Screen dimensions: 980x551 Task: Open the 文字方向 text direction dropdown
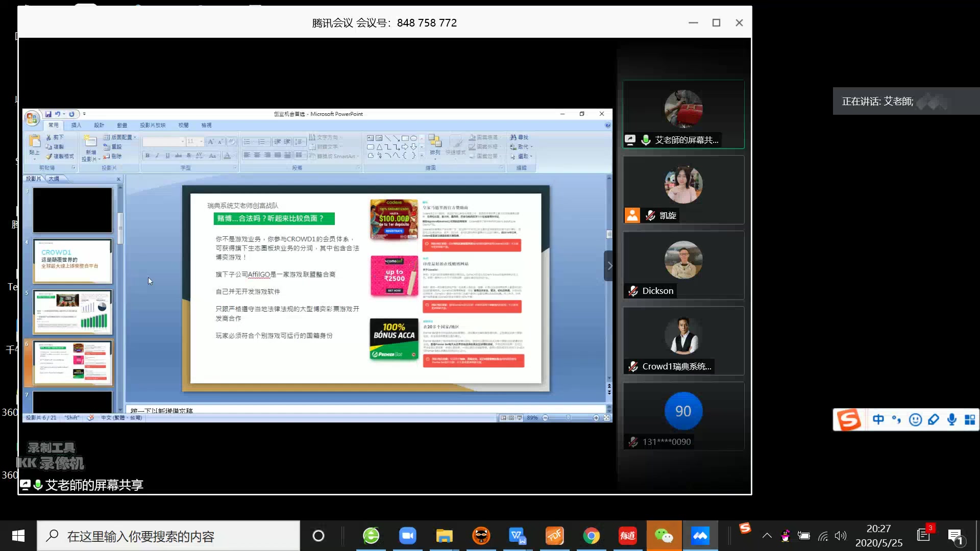[x=326, y=137]
